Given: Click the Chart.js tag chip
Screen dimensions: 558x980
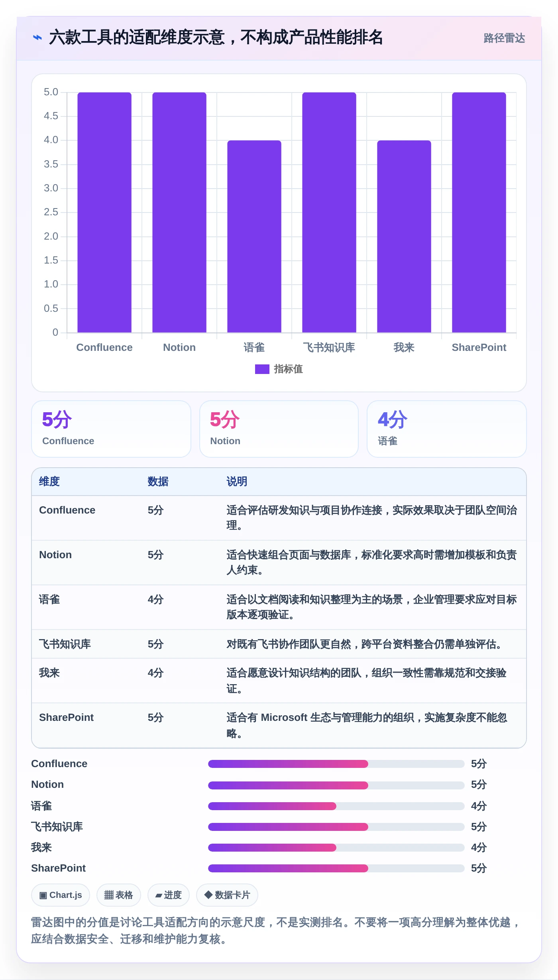Looking at the screenshot, I should coord(61,895).
